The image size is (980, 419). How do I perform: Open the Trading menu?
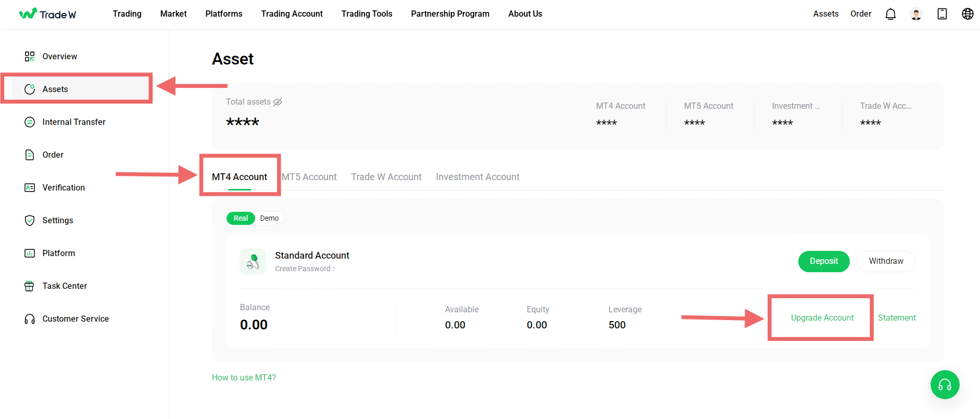click(127, 14)
